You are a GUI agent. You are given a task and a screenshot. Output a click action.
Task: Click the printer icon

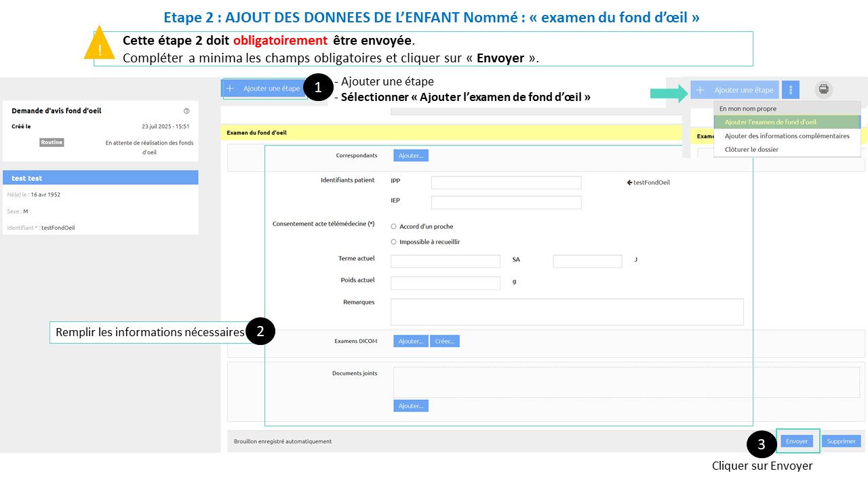tap(823, 89)
